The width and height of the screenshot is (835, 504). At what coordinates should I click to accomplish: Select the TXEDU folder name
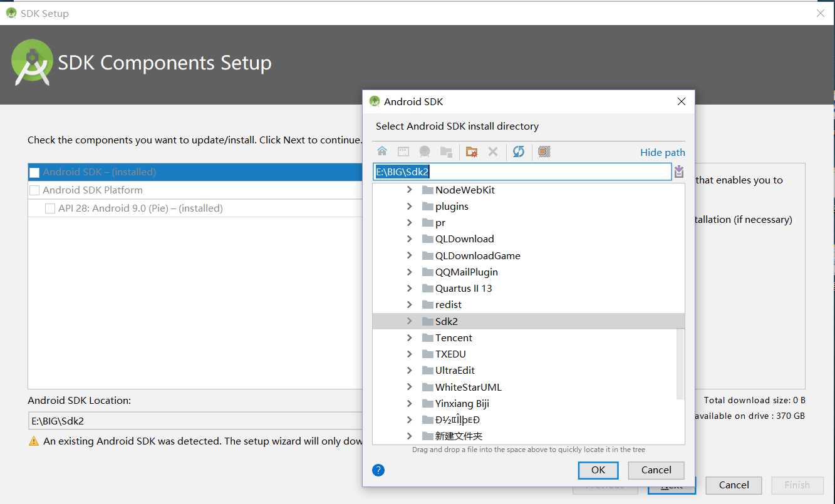pos(450,354)
